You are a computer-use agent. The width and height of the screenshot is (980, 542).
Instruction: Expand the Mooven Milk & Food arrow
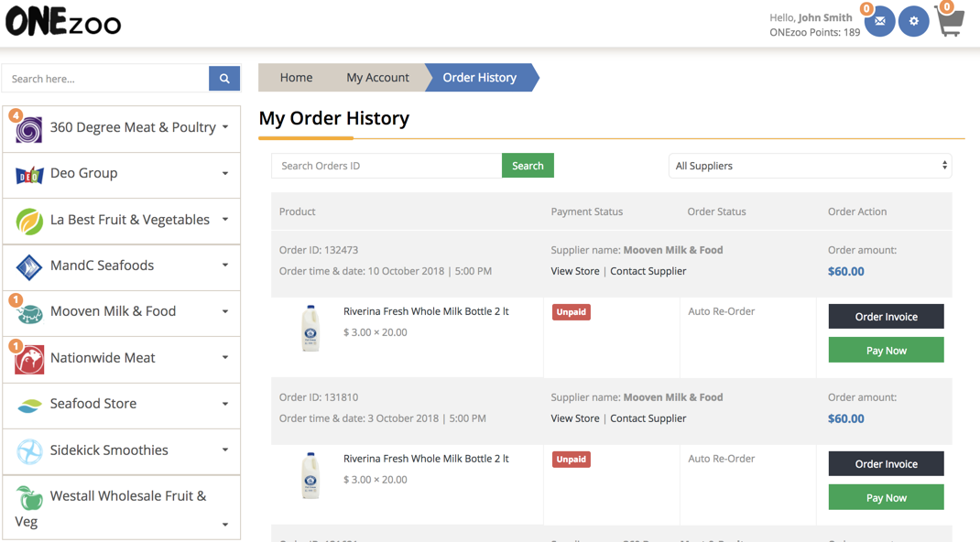pos(225,311)
